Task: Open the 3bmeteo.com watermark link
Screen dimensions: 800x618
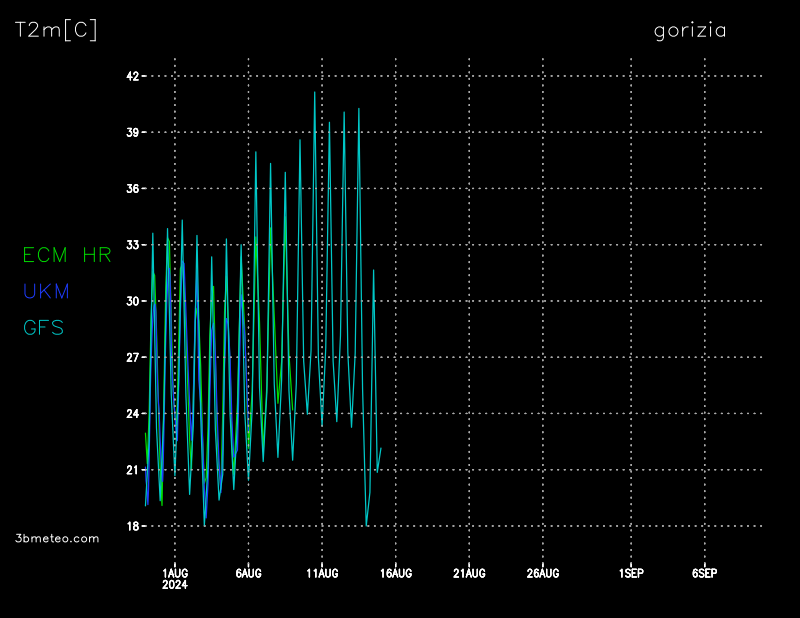Action: tap(57, 538)
